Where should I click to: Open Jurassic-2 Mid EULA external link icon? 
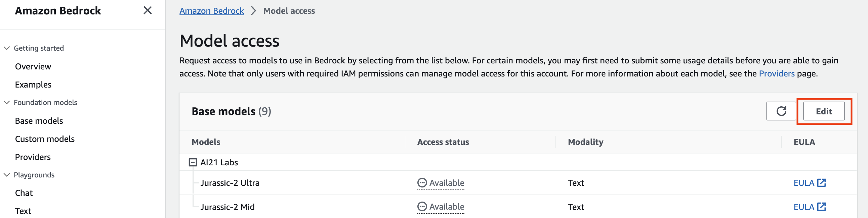(822, 207)
